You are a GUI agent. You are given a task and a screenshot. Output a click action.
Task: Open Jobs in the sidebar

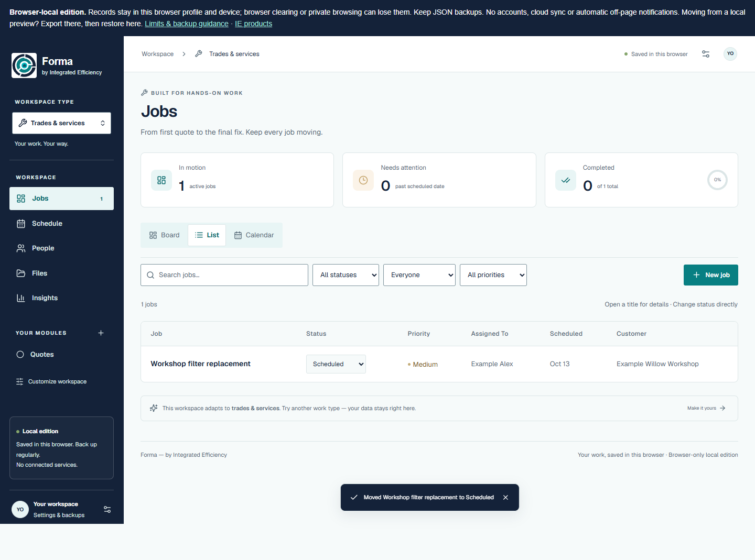[x=61, y=199]
